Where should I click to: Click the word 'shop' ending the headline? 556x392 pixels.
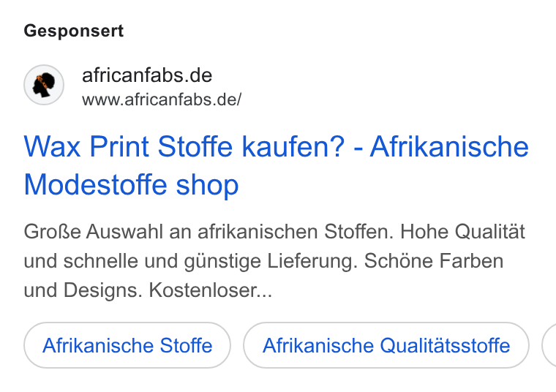pyautogui.click(x=208, y=185)
